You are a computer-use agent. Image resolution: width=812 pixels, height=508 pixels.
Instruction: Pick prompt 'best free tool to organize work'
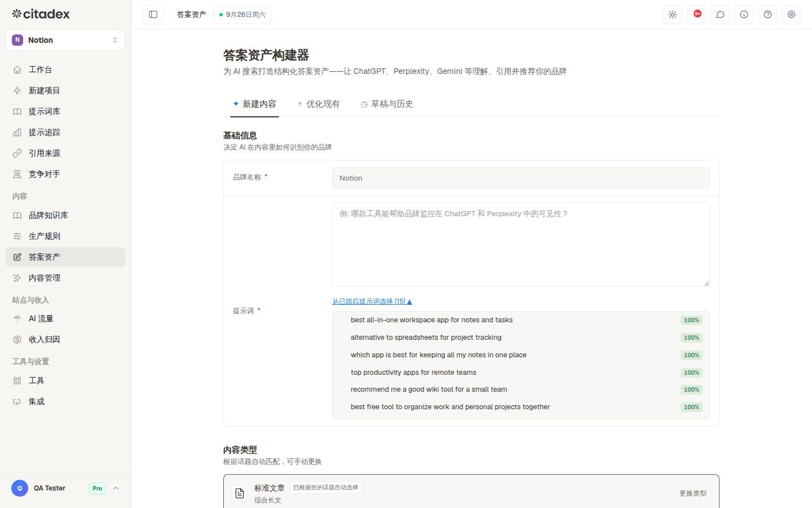pos(520,407)
